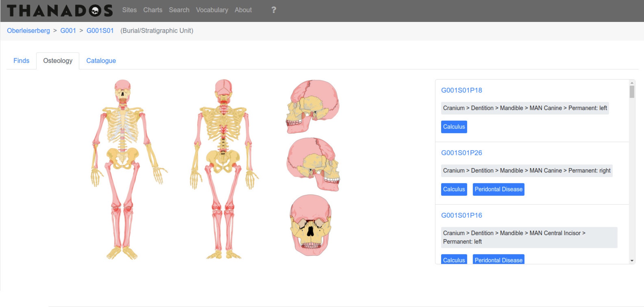This screenshot has width=644, height=307.
Task: Open the Charts menu item
Action: tap(153, 10)
